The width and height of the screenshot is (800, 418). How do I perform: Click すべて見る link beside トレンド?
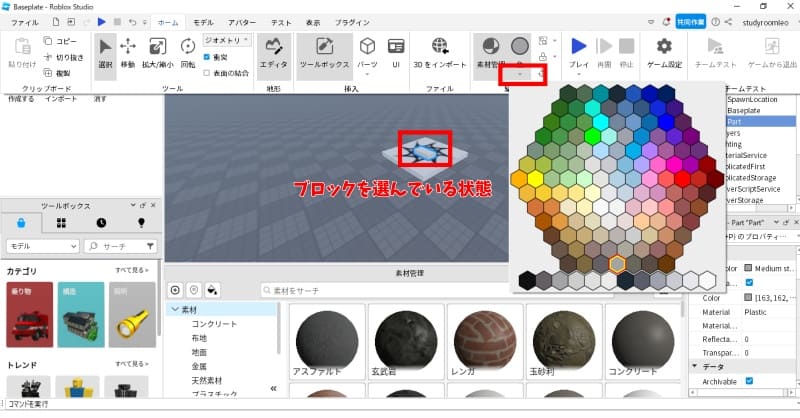tap(132, 364)
